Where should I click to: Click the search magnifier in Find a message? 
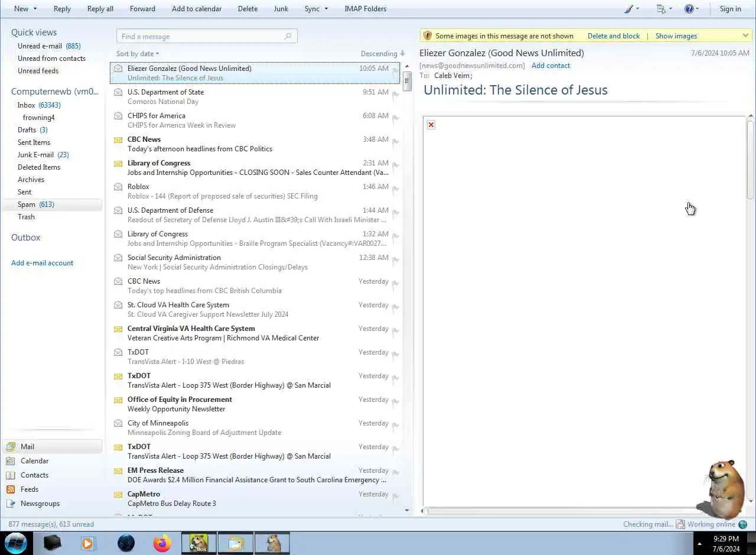click(x=288, y=36)
